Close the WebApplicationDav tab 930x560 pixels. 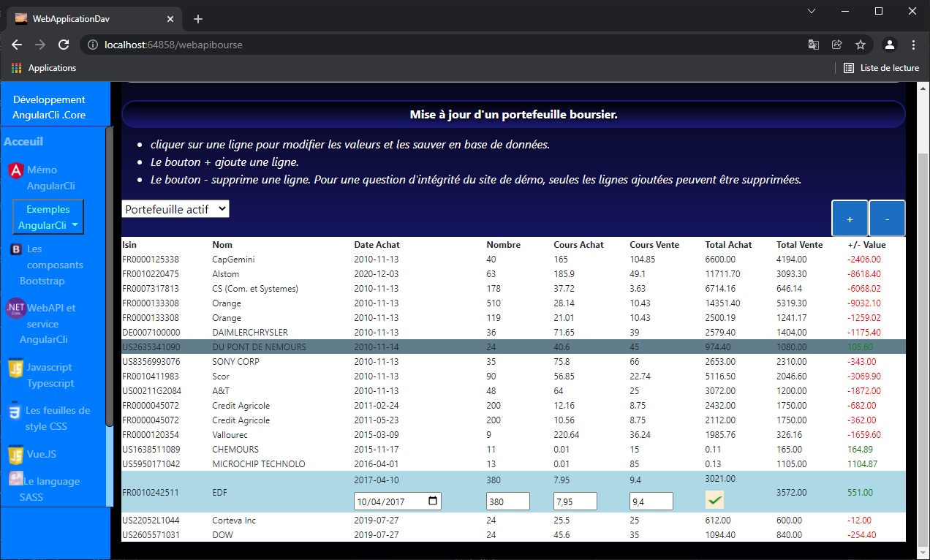coord(170,19)
